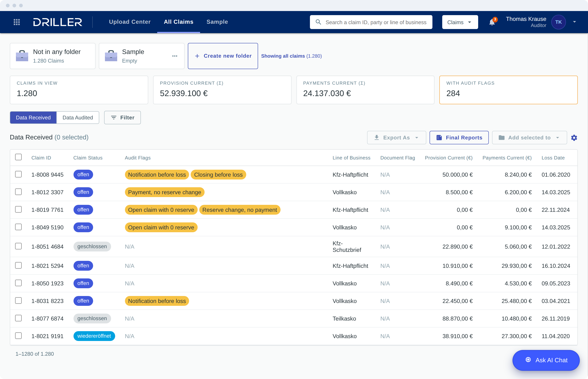Toggle the select-all claims checkbox

(x=18, y=157)
